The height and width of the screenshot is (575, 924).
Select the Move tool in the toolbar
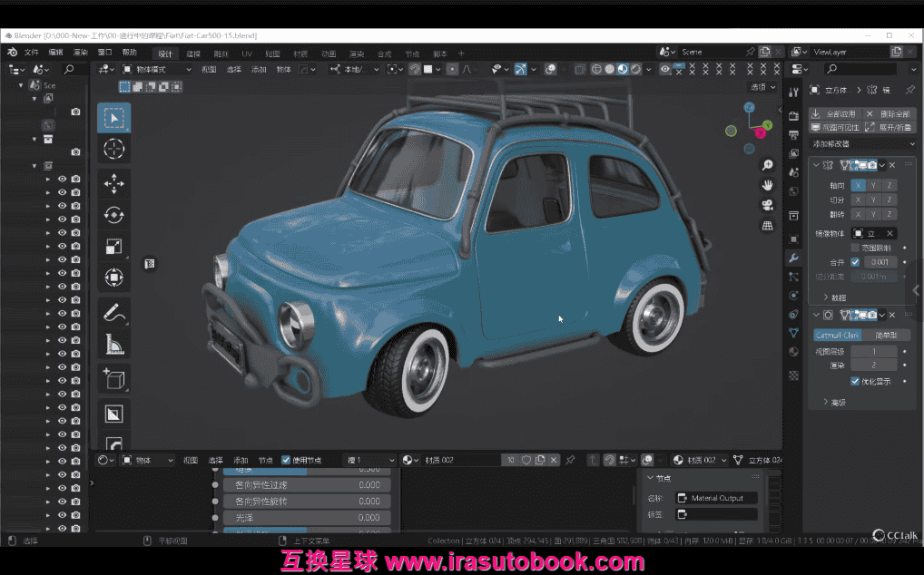[x=114, y=184]
